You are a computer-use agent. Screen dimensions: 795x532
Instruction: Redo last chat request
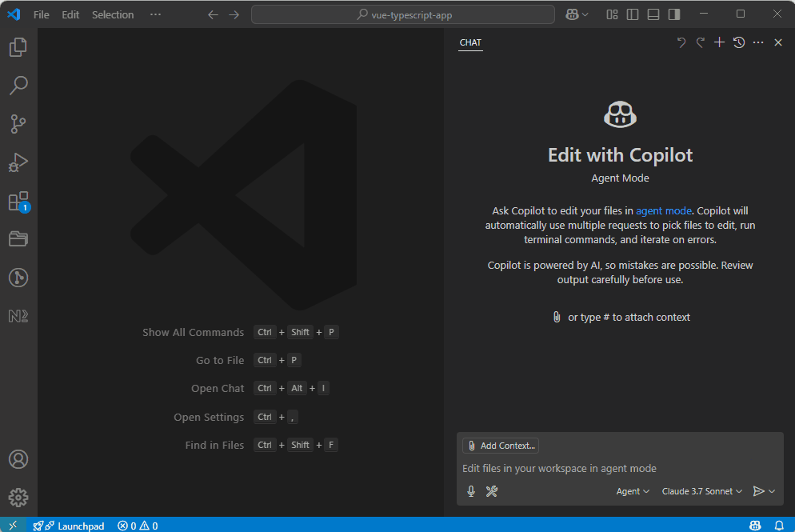tap(700, 42)
